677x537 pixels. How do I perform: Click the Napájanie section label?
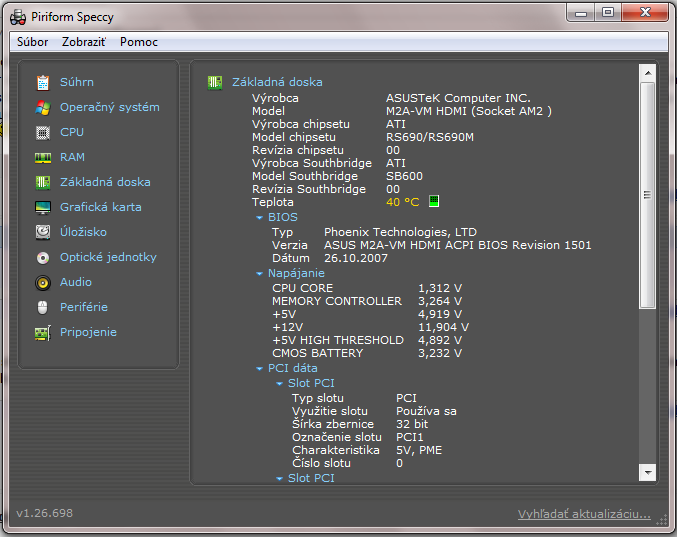click(296, 273)
